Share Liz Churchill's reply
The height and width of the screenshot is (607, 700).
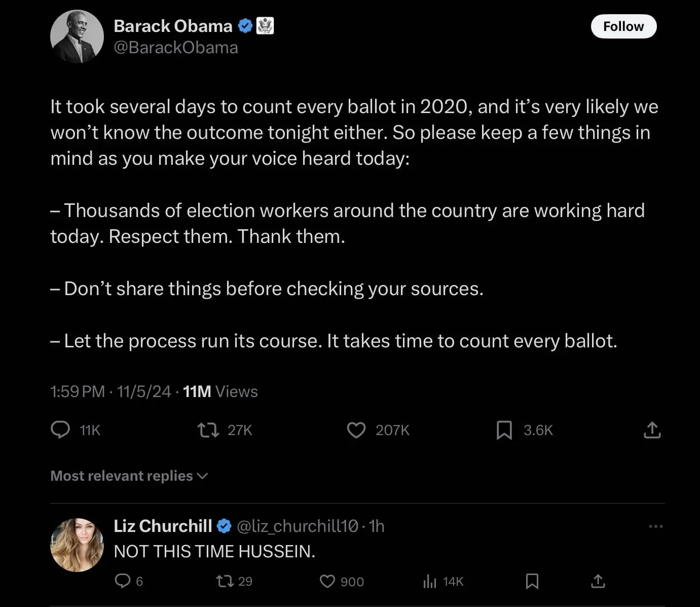598,581
